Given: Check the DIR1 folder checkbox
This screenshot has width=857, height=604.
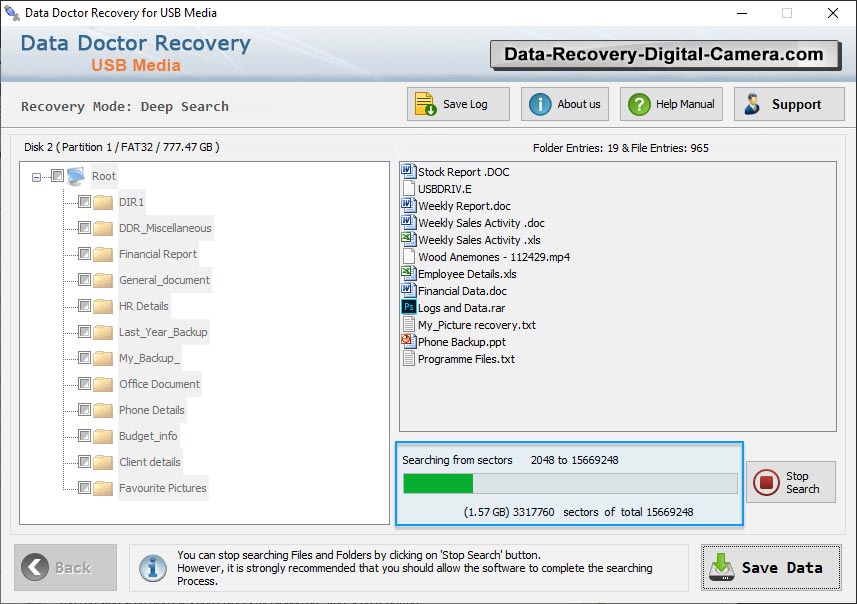Looking at the screenshot, I should [x=84, y=202].
